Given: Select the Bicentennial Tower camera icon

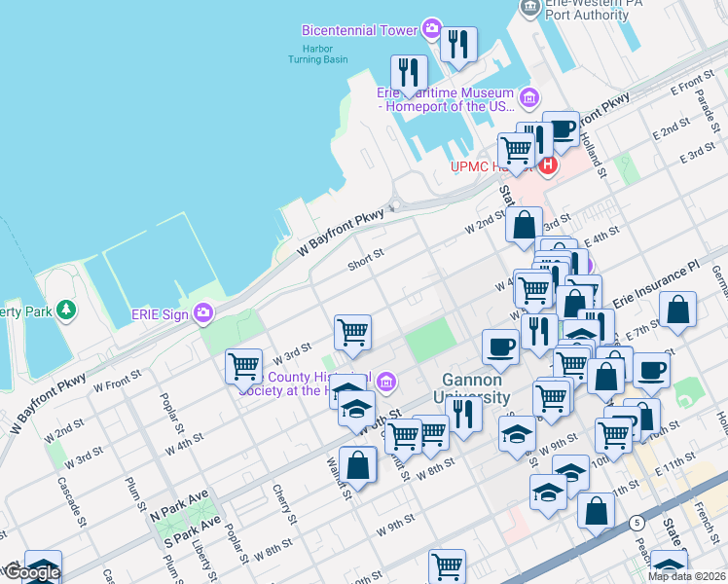Looking at the screenshot, I should coord(432,29).
